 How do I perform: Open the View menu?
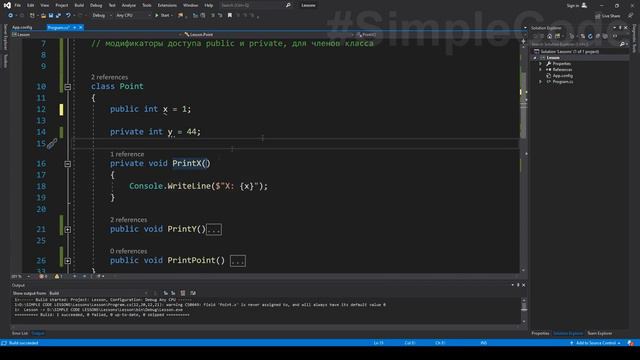44,5
